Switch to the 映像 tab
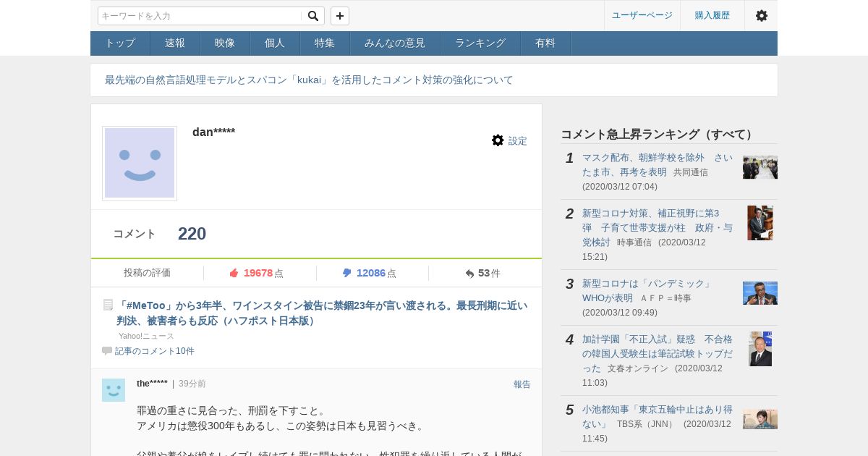This screenshot has height=456, width=868. click(x=225, y=43)
